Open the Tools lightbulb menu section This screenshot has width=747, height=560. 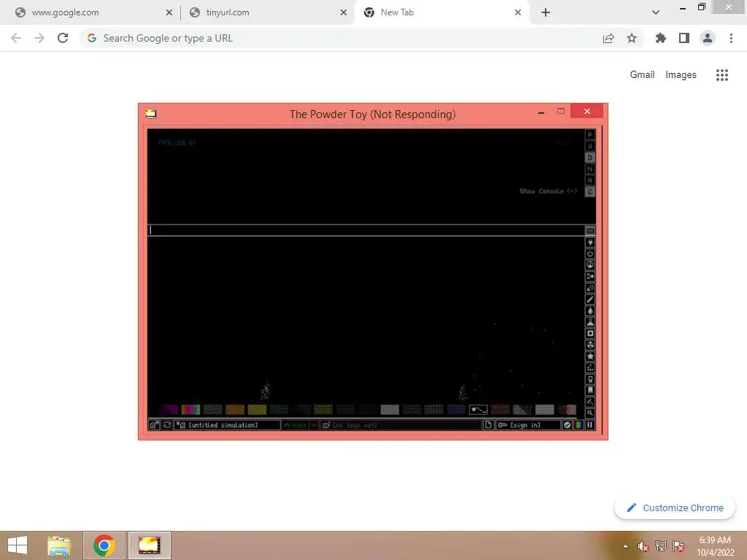click(589, 379)
